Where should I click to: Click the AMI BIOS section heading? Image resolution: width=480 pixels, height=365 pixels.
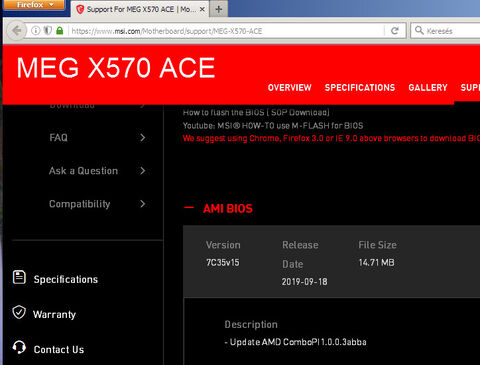pos(228,209)
